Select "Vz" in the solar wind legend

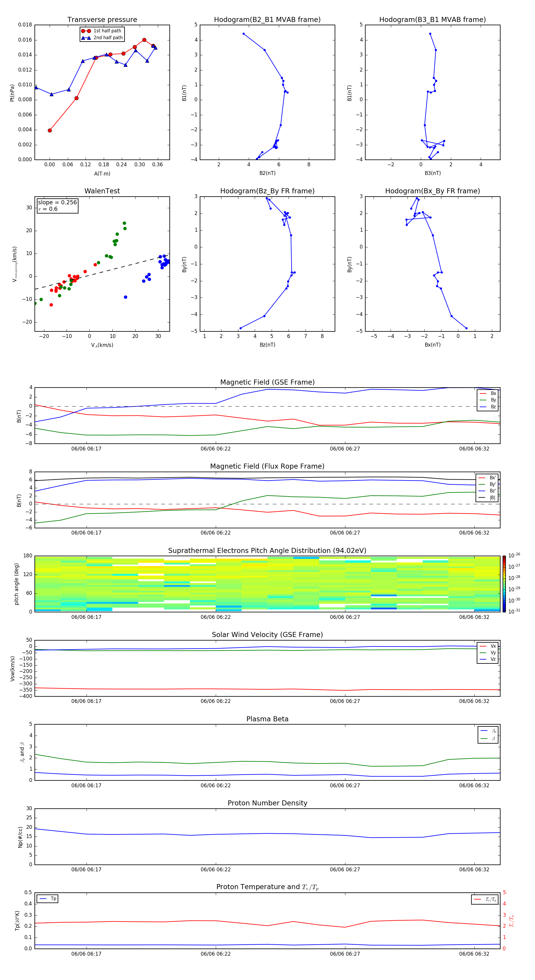point(488,659)
